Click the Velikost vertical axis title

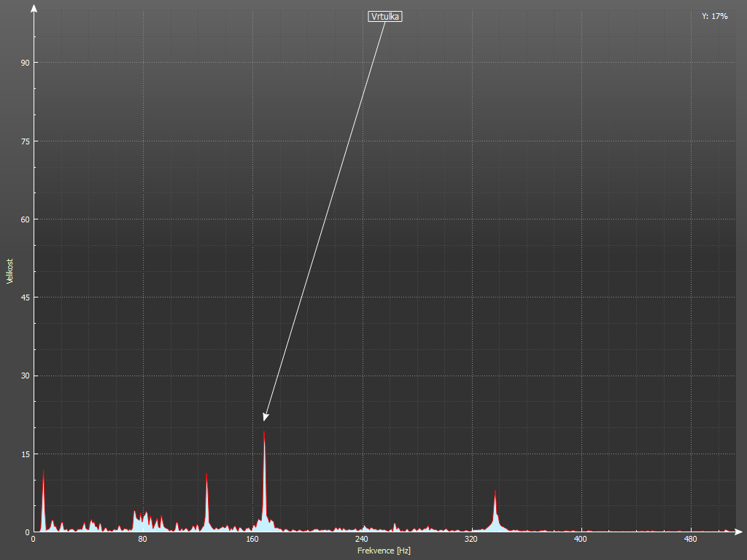pos(9,271)
